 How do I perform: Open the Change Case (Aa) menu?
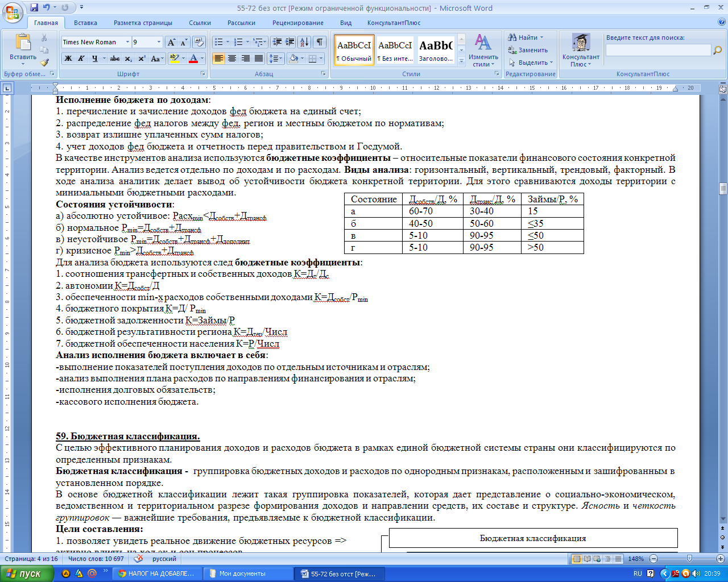click(156, 59)
